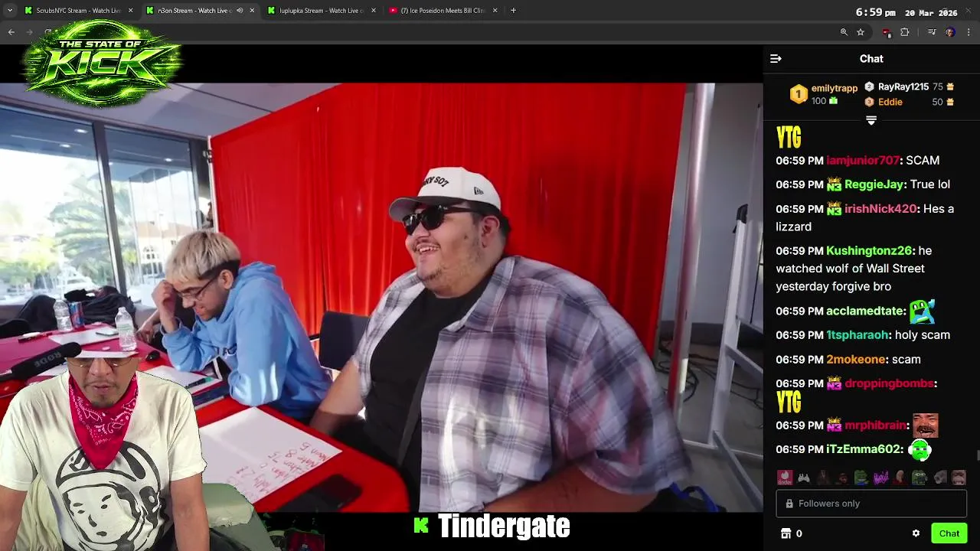
Task: Click ReggieJay's N3 subscriber badge
Action: point(834,184)
